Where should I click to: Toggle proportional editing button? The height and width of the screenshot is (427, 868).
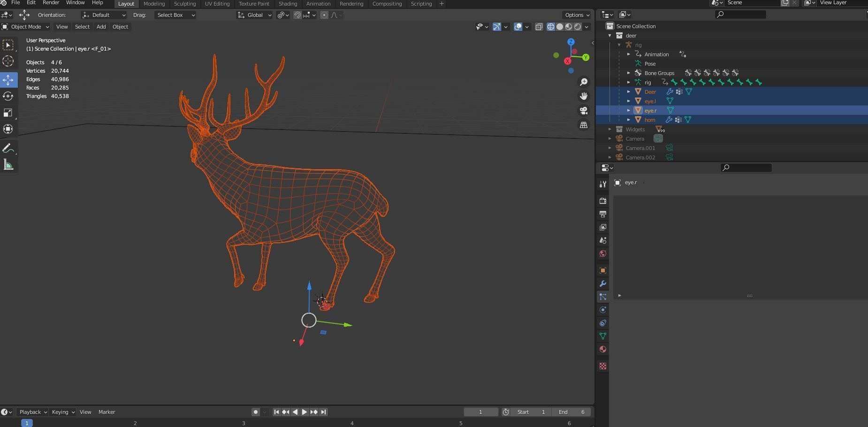[x=324, y=15]
